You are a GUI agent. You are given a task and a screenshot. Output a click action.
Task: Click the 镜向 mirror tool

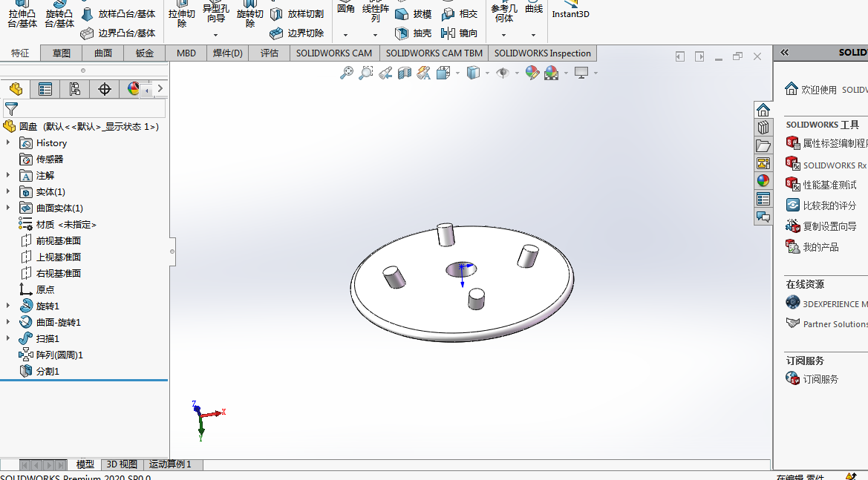click(459, 33)
